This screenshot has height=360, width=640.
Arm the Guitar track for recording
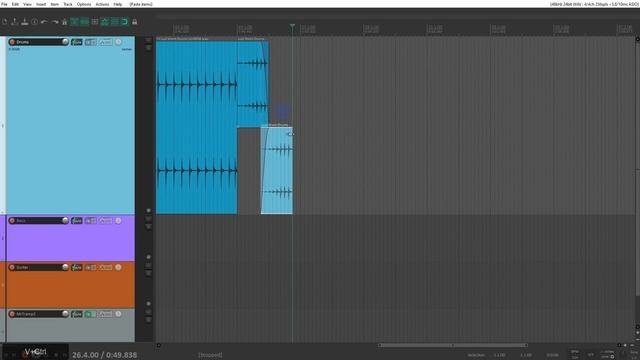click(12, 267)
